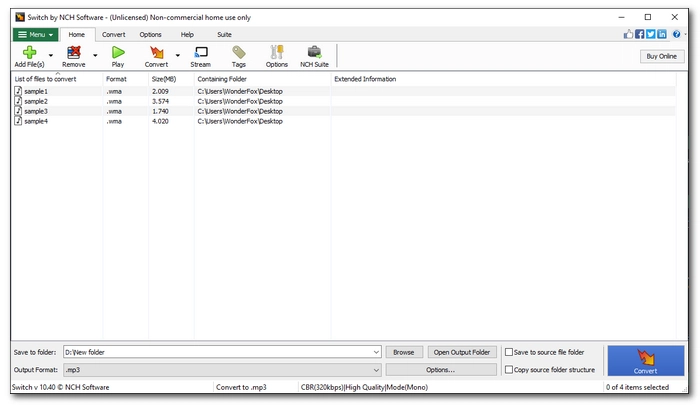
Task: Click the .wma format of sample1
Action: [x=114, y=91]
